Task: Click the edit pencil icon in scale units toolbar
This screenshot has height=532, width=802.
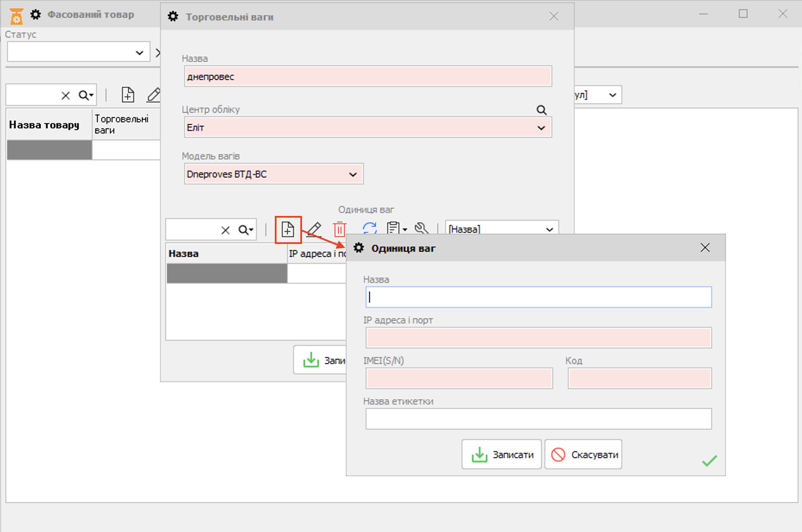Action: [314, 229]
